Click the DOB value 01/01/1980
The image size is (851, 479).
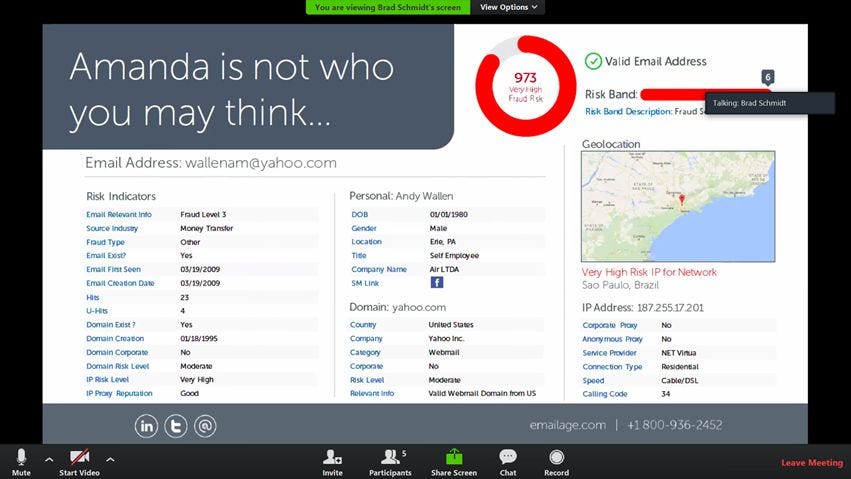449,214
